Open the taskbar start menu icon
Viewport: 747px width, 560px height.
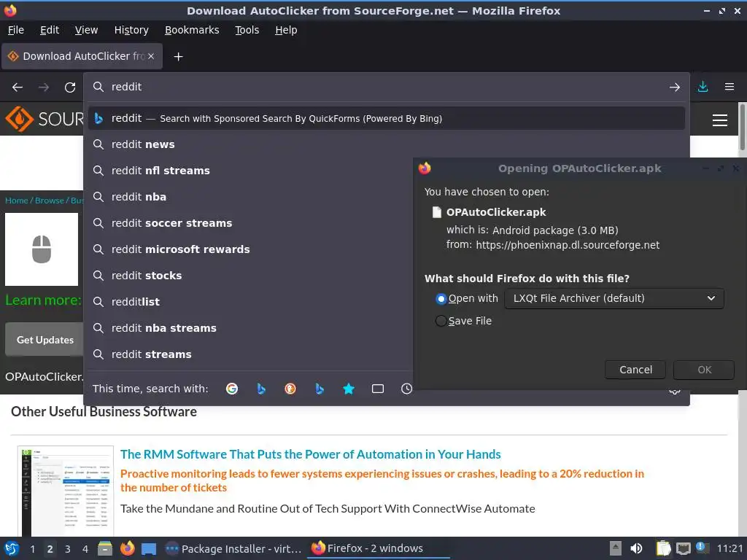(12, 548)
